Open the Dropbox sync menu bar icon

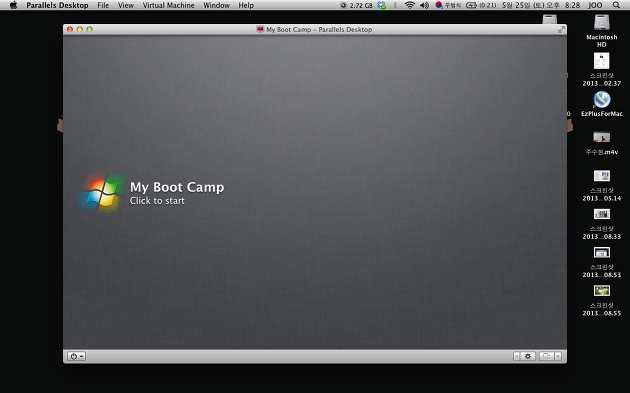click(381, 5)
